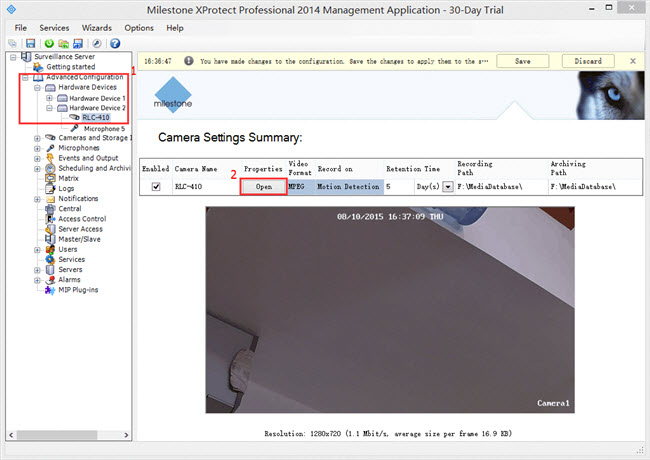This screenshot has height=460, width=650.
Task: Click the Server Access icon
Action: [x=50, y=229]
